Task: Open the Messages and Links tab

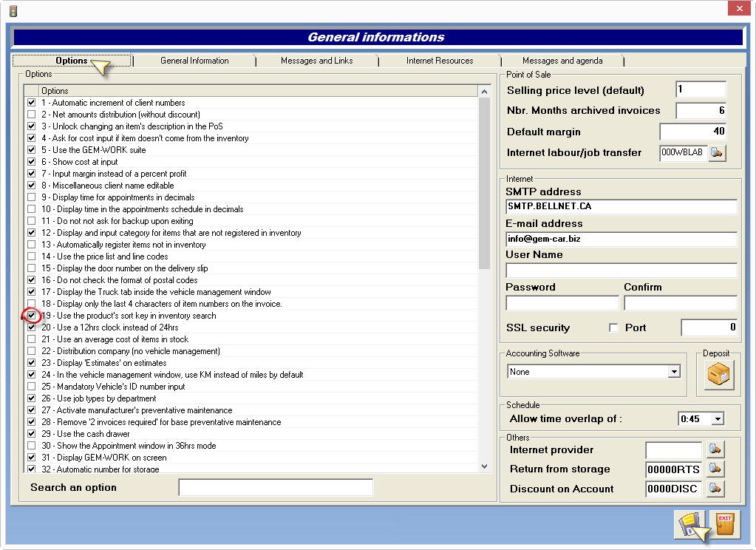Action: coord(317,61)
